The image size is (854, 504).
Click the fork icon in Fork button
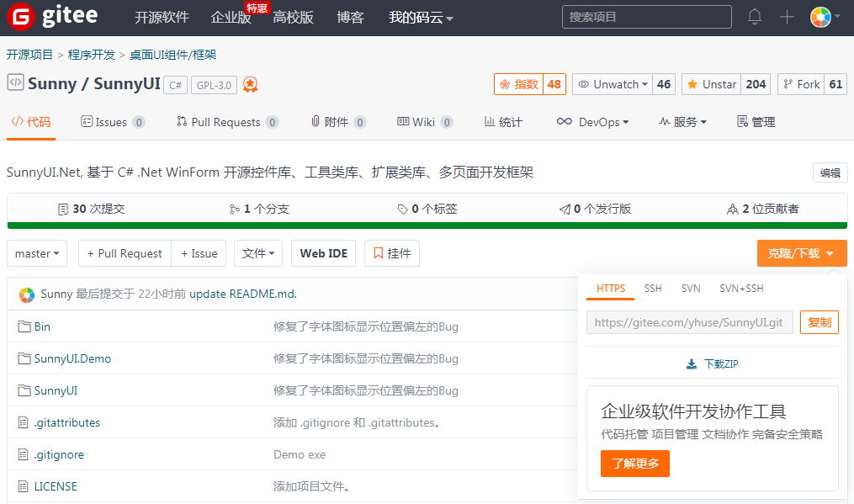788,84
